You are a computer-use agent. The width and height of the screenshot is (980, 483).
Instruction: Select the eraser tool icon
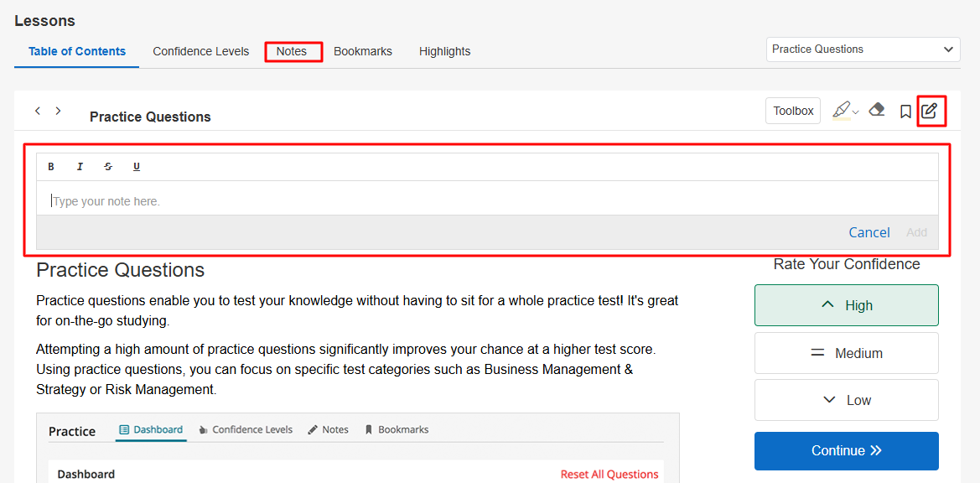pos(877,111)
